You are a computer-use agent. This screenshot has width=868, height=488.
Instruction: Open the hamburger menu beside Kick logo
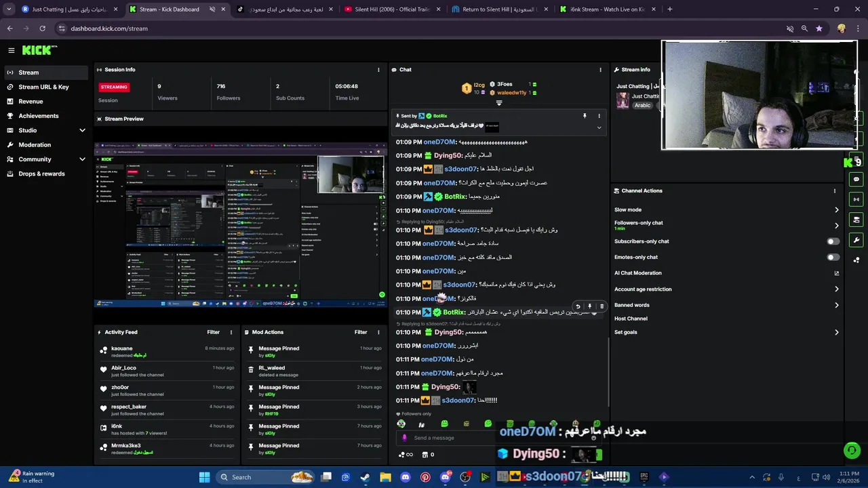[x=11, y=50]
